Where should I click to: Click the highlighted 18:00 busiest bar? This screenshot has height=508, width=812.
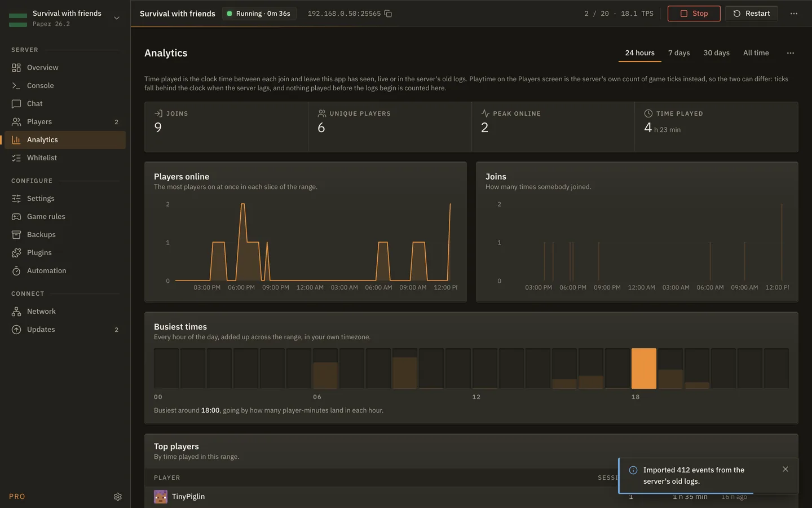coord(644,369)
